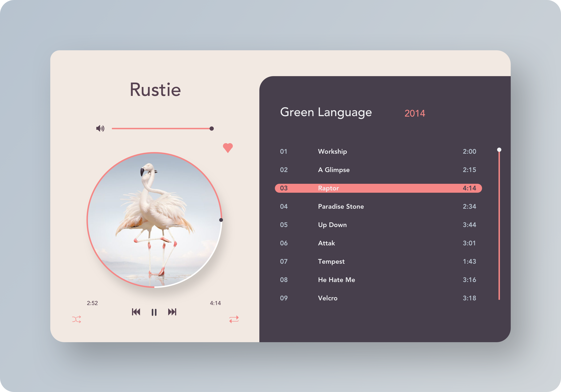Select Tempest in the tracklist
561x392 pixels.
tap(331, 262)
